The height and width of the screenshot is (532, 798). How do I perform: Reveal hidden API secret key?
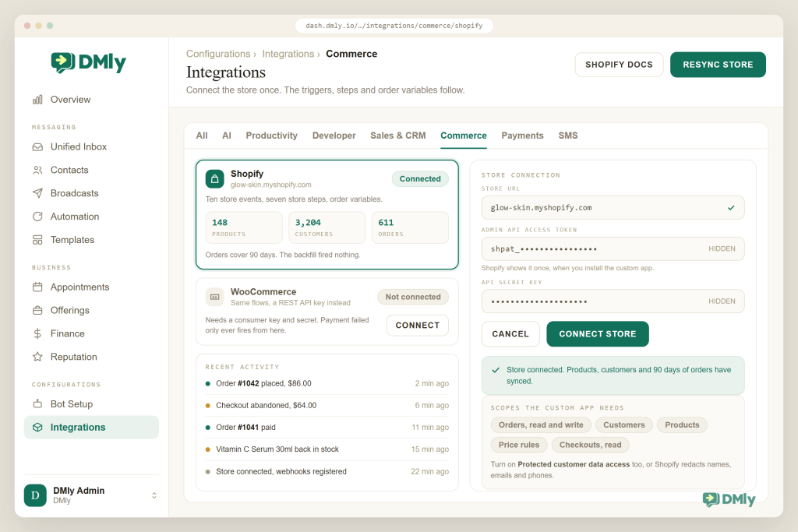pyautogui.click(x=722, y=301)
